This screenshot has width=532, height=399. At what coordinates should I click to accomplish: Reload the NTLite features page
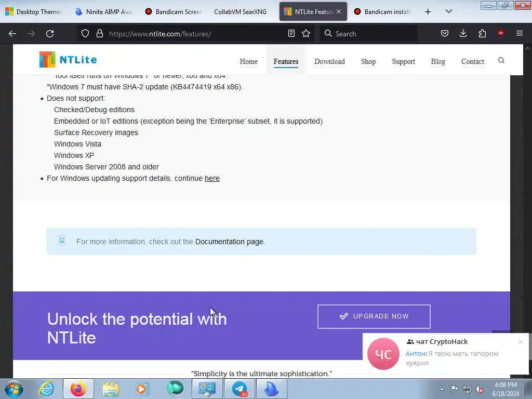point(50,34)
